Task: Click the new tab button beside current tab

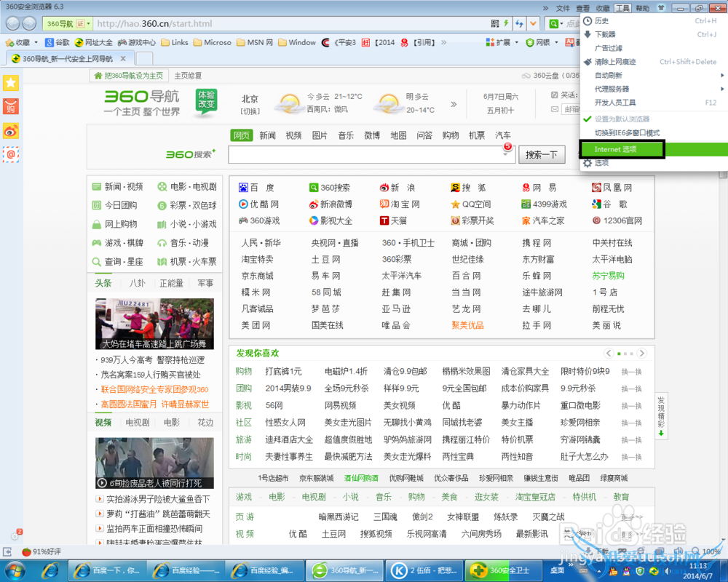Action: pos(144,58)
